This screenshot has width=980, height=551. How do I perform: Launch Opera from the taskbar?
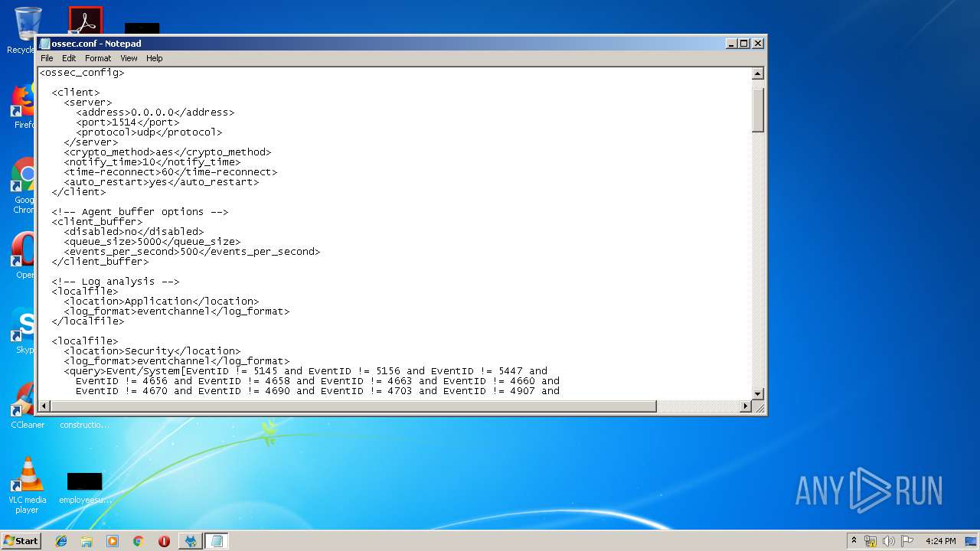[164, 541]
